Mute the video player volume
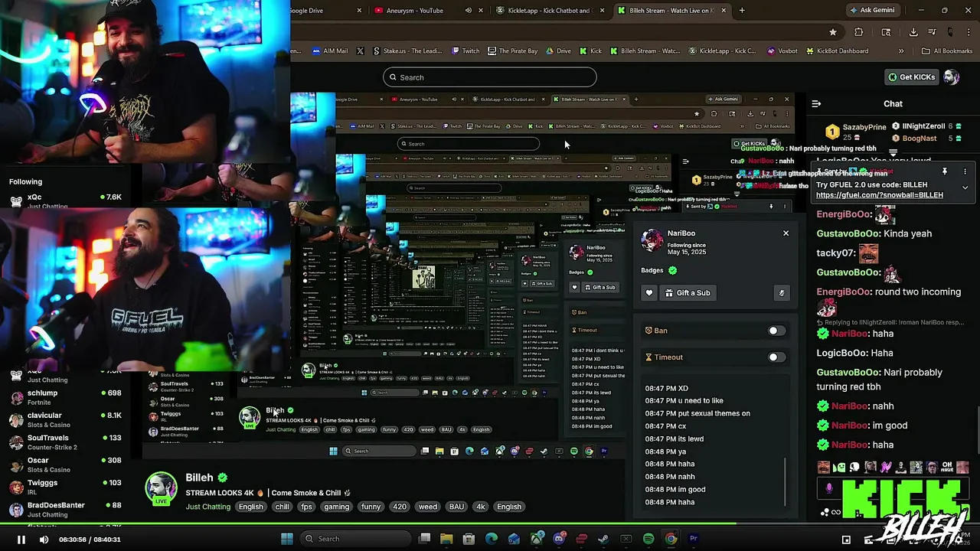Screen dimensions: 980x551 click(x=44, y=540)
